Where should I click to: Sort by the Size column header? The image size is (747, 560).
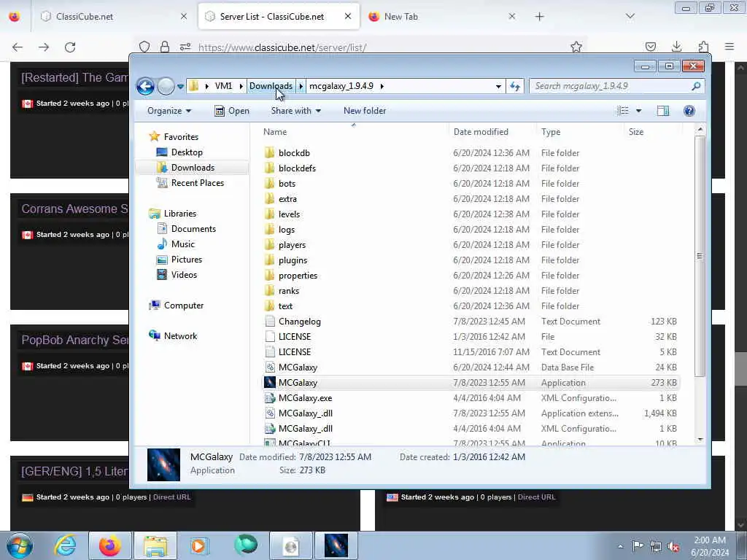[636, 132]
